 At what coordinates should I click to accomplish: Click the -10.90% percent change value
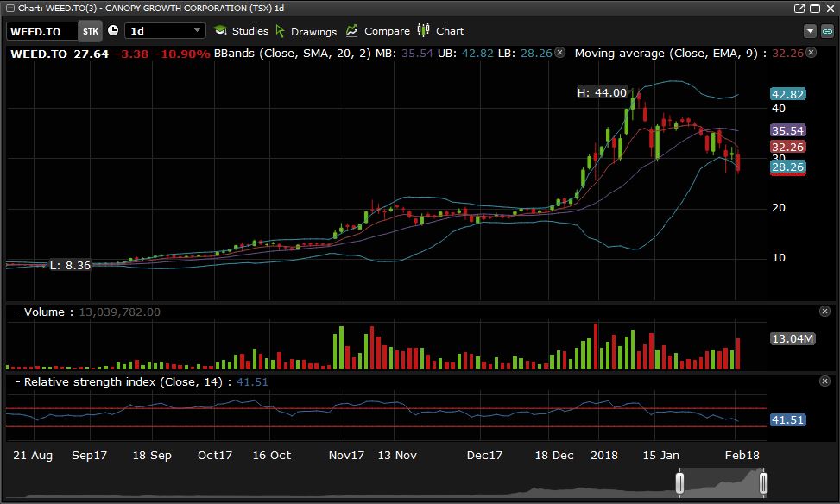point(182,54)
